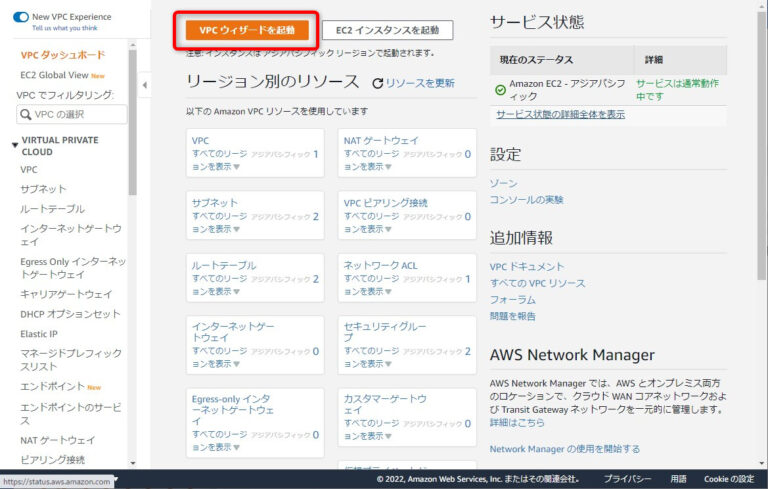
Task: Open the VPC ピアリング接続 card title
Action: (385, 203)
